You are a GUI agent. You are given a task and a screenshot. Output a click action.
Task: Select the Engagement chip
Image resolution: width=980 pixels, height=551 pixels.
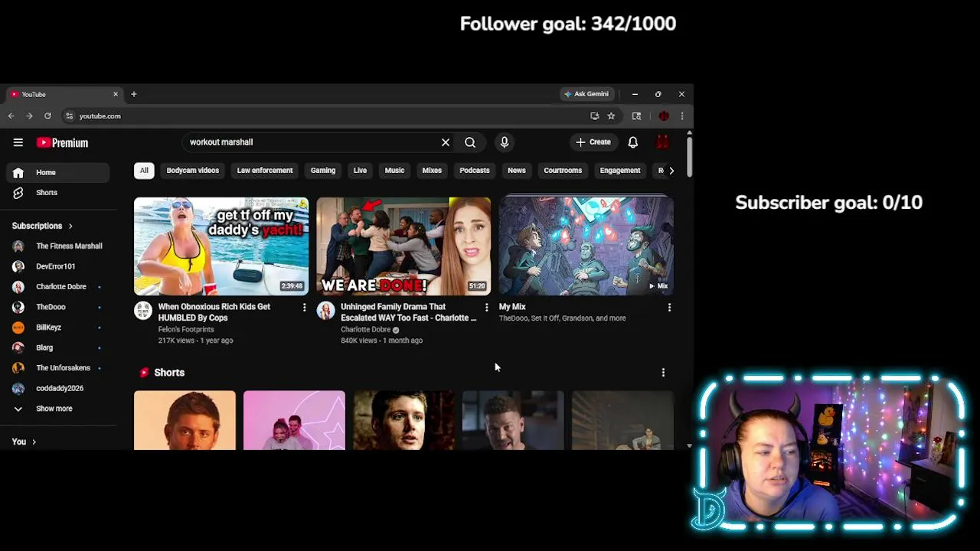(x=620, y=171)
